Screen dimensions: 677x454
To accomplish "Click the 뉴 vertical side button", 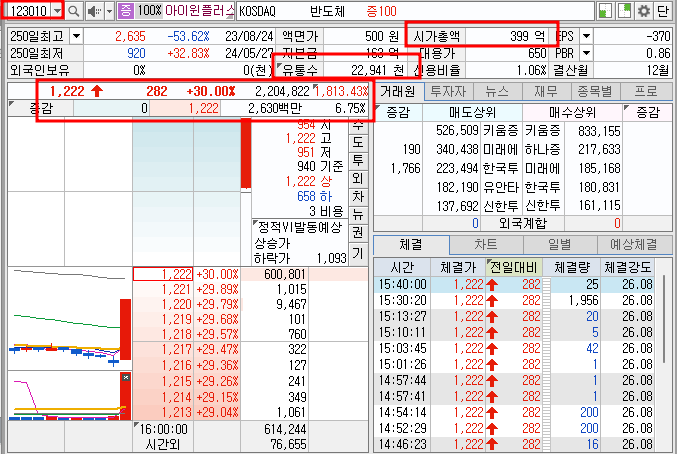I will point(358,214).
